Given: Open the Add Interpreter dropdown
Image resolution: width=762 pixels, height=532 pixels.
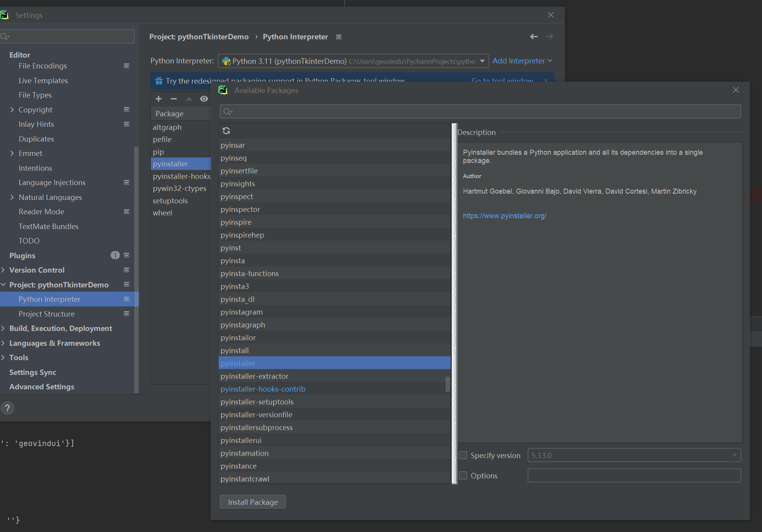Looking at the screenshot, I should 522,61.
